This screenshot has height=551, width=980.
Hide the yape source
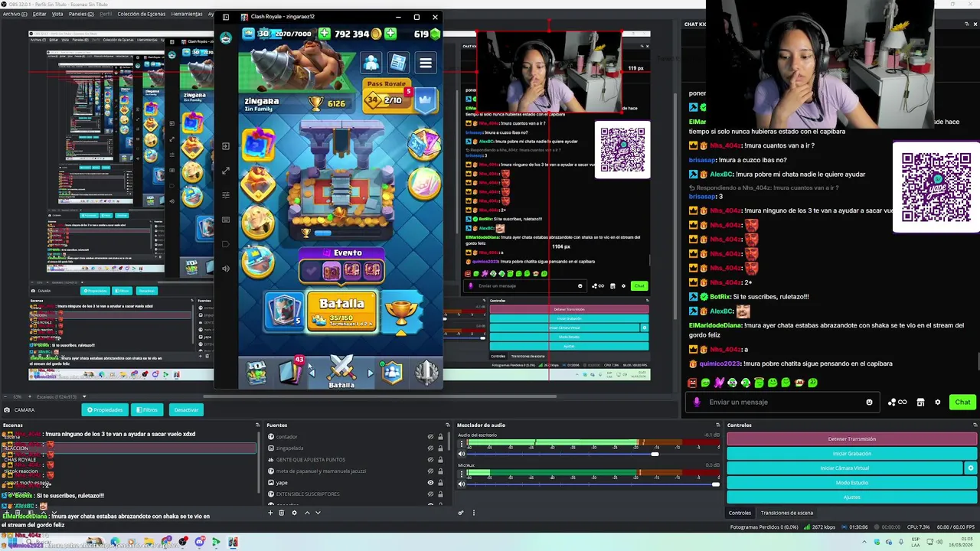pos(430,483)
